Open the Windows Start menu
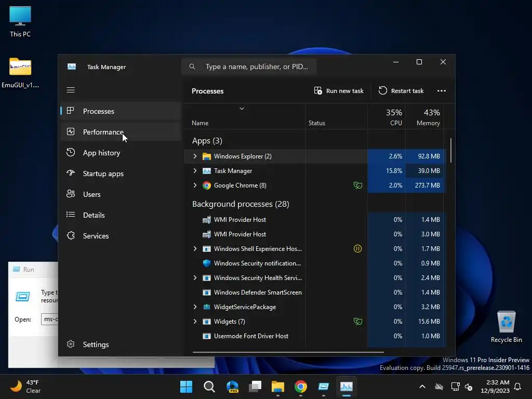The width and height of the screenshot is (532, 399). click(x=186, y=387)
